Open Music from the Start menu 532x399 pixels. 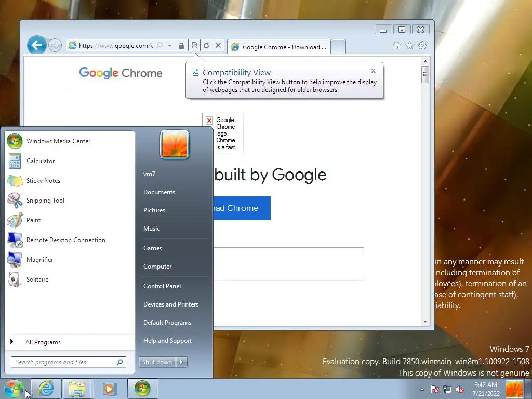tap(175, 229)
